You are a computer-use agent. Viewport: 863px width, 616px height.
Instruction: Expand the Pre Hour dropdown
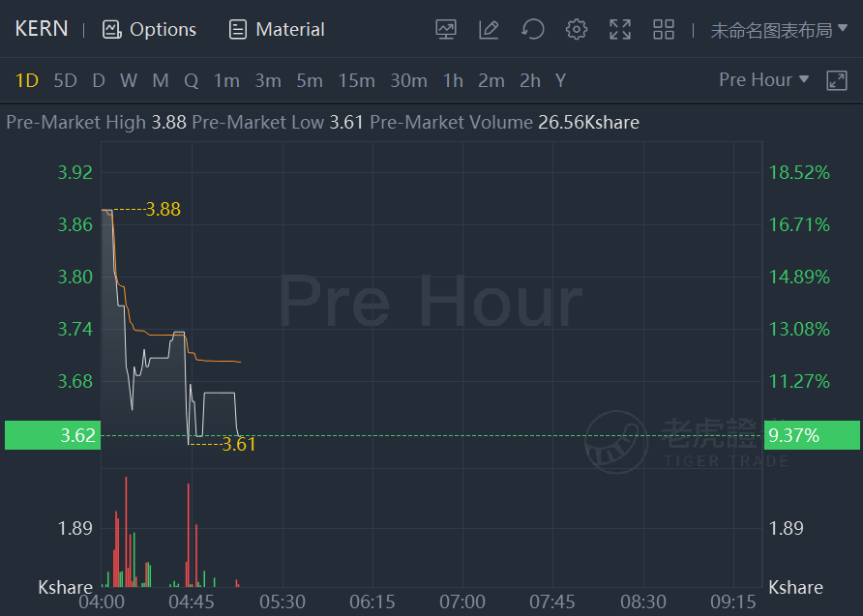pos(764,79)
